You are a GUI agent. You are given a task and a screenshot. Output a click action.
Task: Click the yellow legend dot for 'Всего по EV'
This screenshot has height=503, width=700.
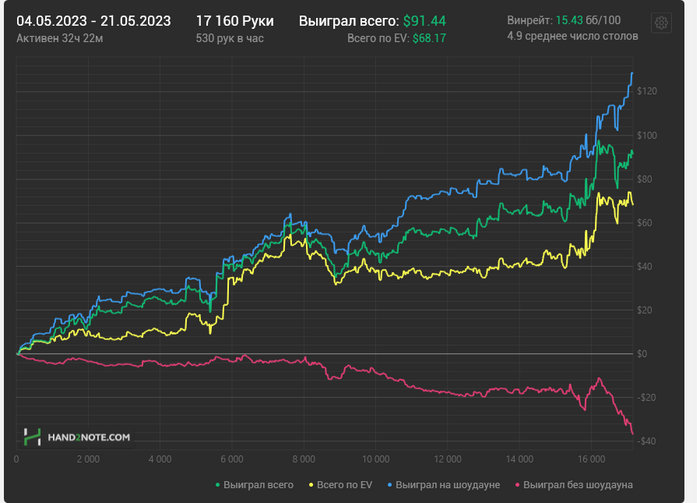(x=311, y=485)
